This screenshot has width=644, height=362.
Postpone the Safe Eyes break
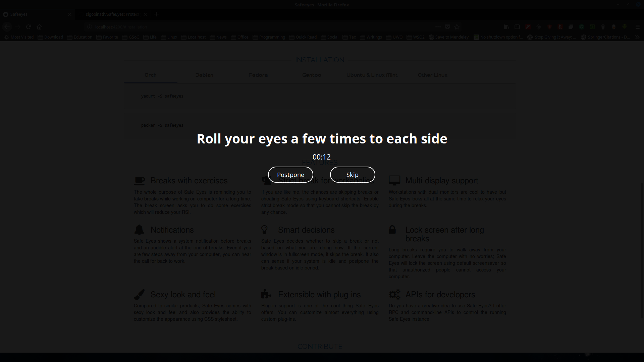(290, 175)
